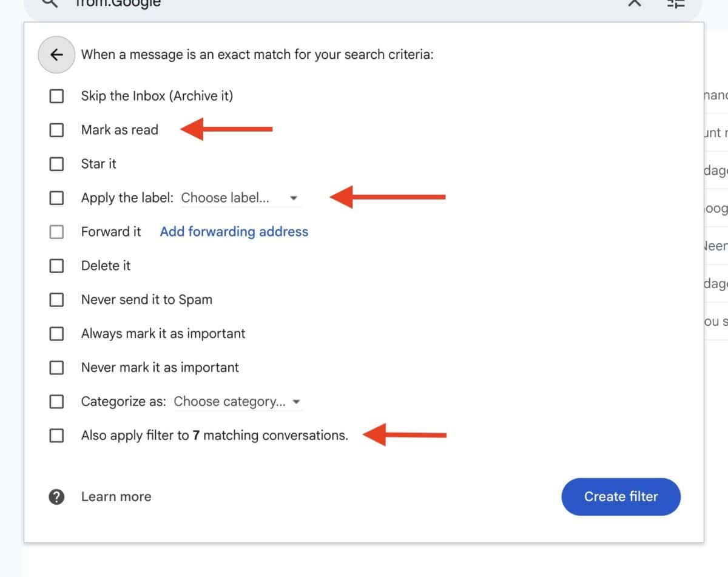Click the help question mark icon
Viewport: 728px width, 577px height.
(56, 497)
